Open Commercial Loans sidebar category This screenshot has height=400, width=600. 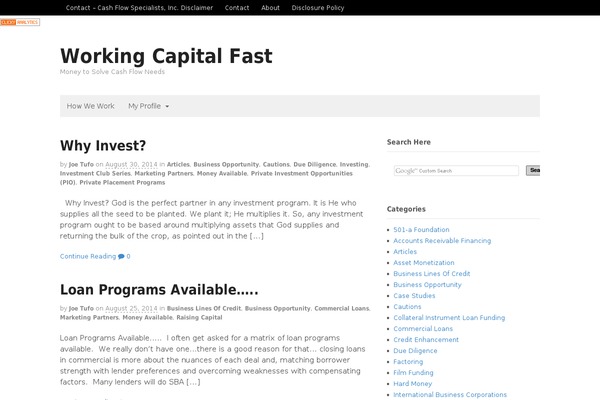423,329
